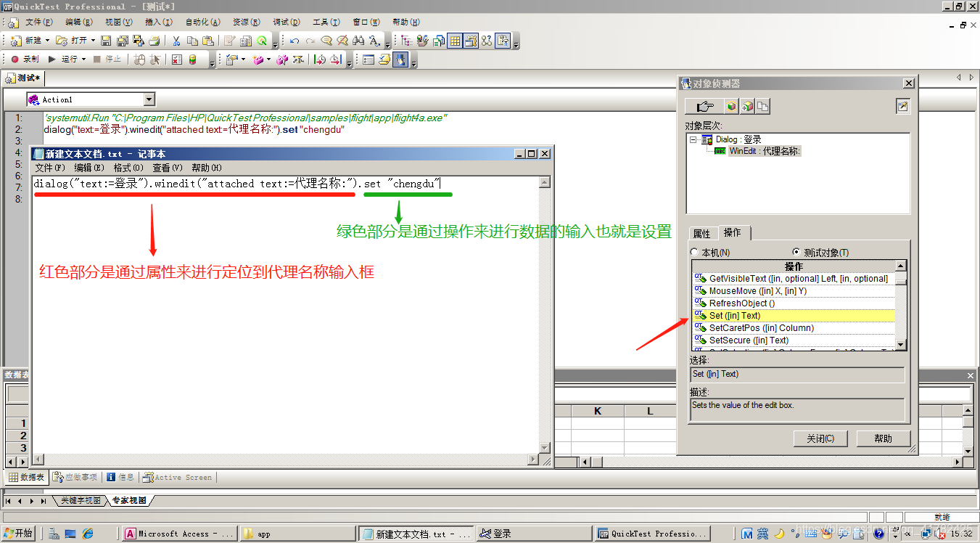Select WinEdit : 代理名称: tree item
Viewport: 980px width, 543px height.
765,151
